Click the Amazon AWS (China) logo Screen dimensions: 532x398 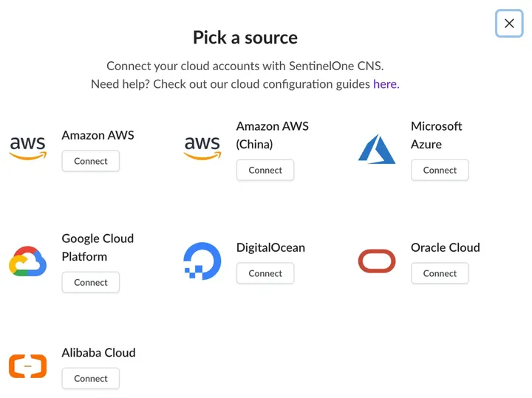coord(202,148)
